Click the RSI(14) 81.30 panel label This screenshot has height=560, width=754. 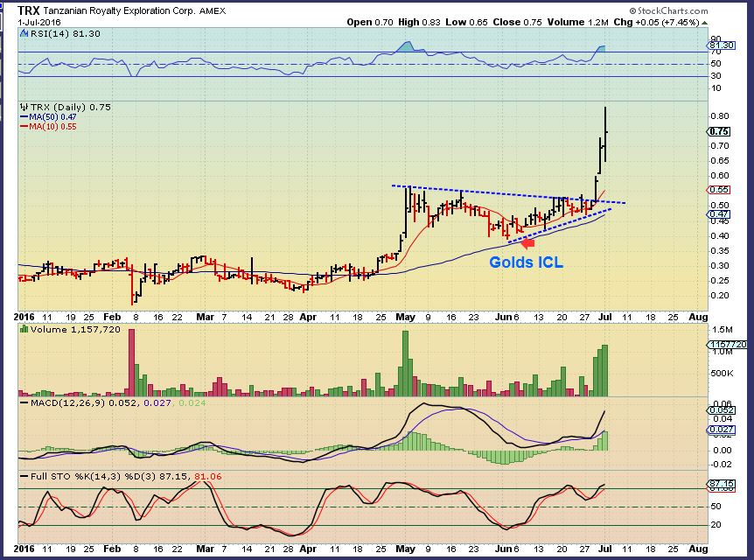pos(65,33)
